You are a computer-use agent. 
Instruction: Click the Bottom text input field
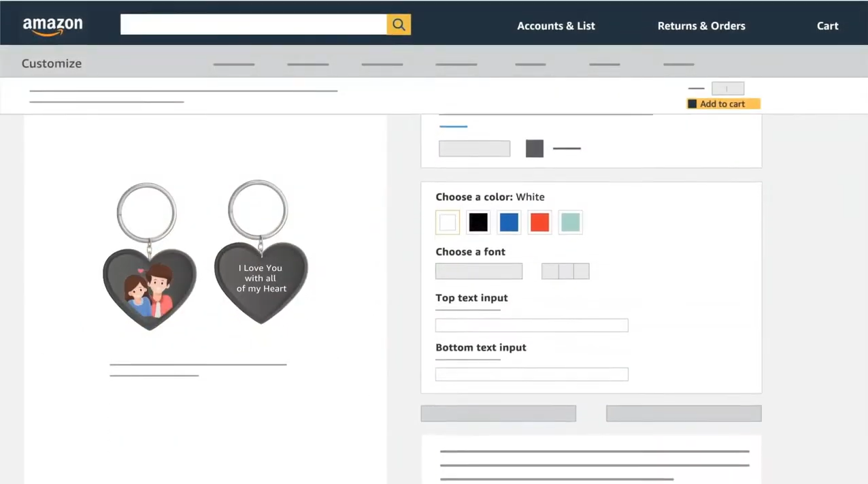pos(531,374)
